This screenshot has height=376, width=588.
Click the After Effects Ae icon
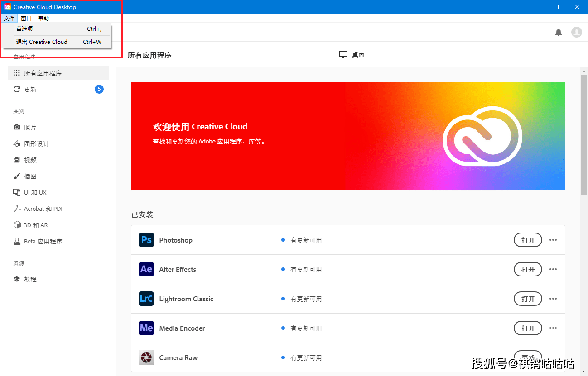pyautogui.click(x=146, y=269)
